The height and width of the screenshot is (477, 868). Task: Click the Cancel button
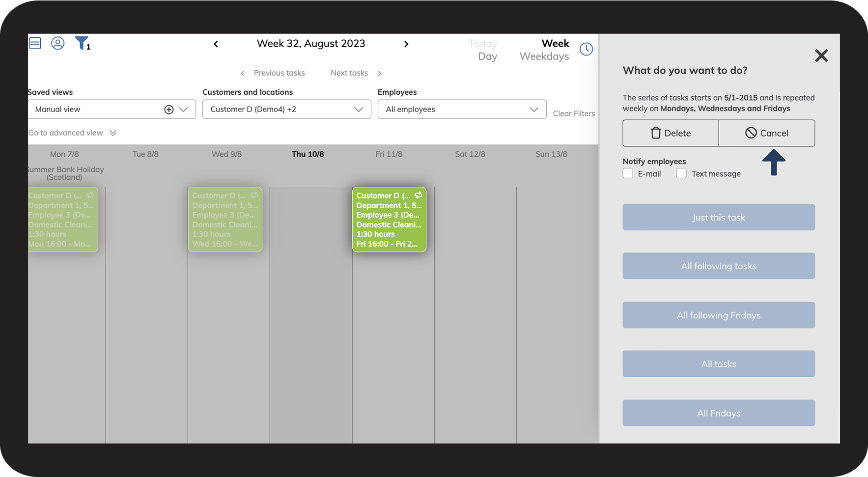point(767,133)
